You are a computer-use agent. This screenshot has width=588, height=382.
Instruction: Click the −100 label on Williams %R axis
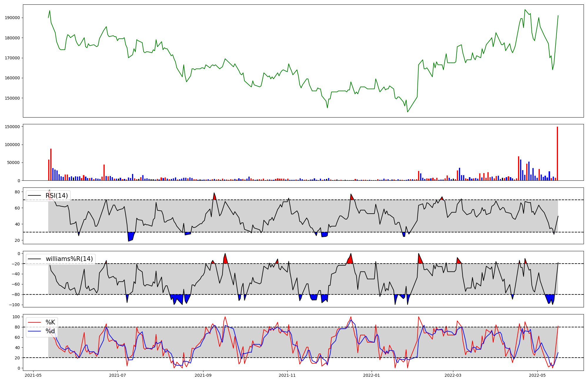pos(15,305)
